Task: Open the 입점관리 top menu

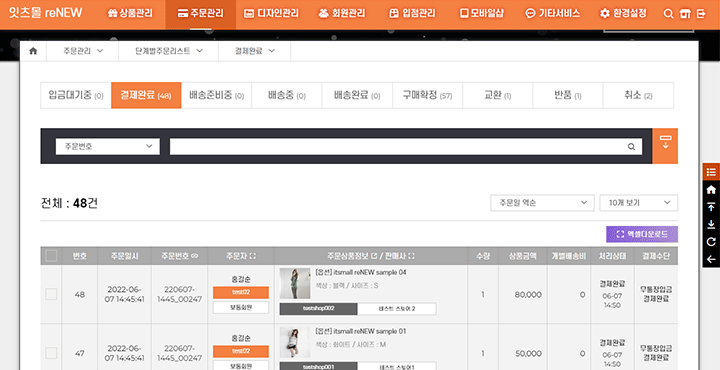Action: (412, 13)
